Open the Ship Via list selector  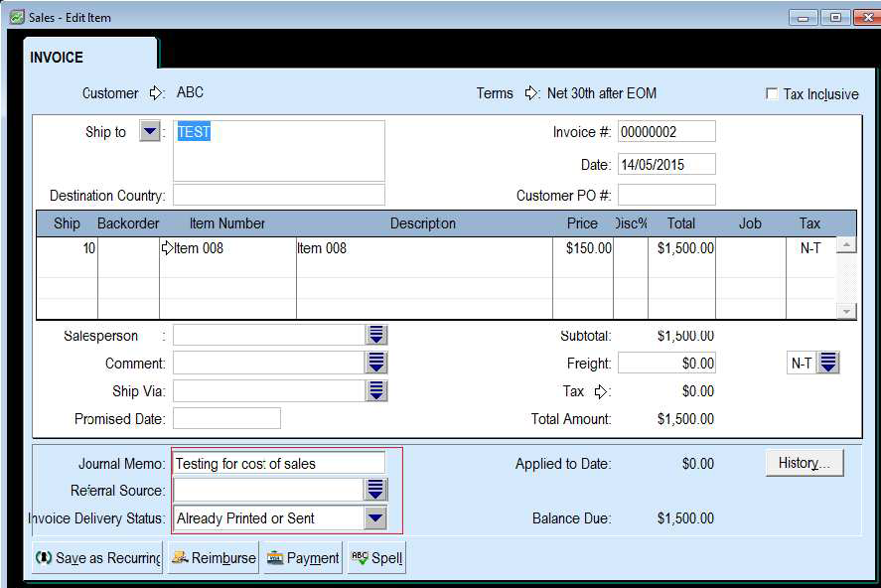tap(376, 391)
